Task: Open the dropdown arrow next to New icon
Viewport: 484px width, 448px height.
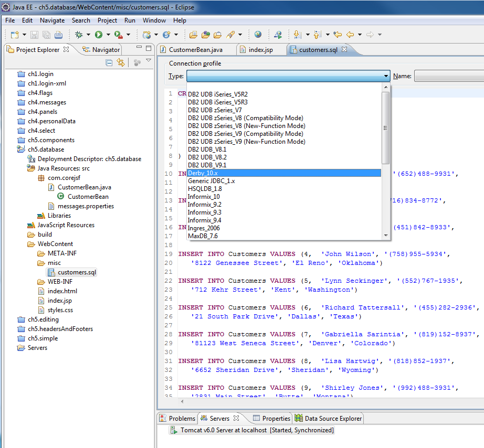Action: coord(24,35)
